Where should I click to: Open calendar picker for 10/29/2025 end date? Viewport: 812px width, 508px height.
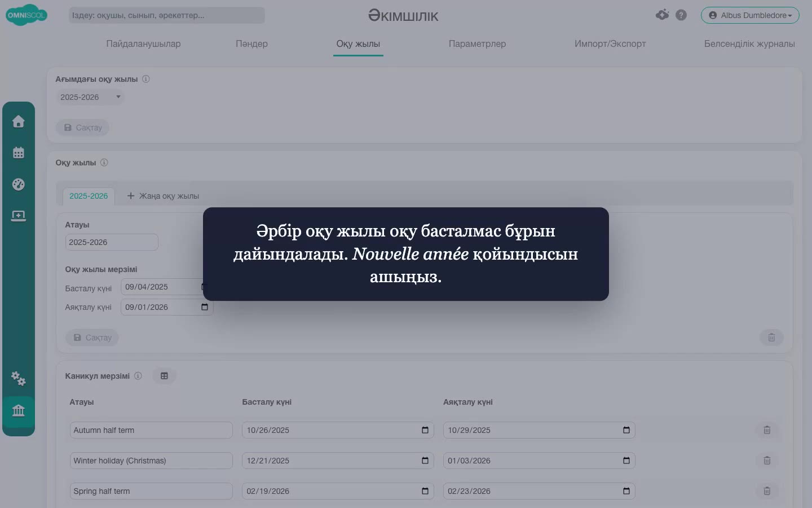click(x=626, y=430)
